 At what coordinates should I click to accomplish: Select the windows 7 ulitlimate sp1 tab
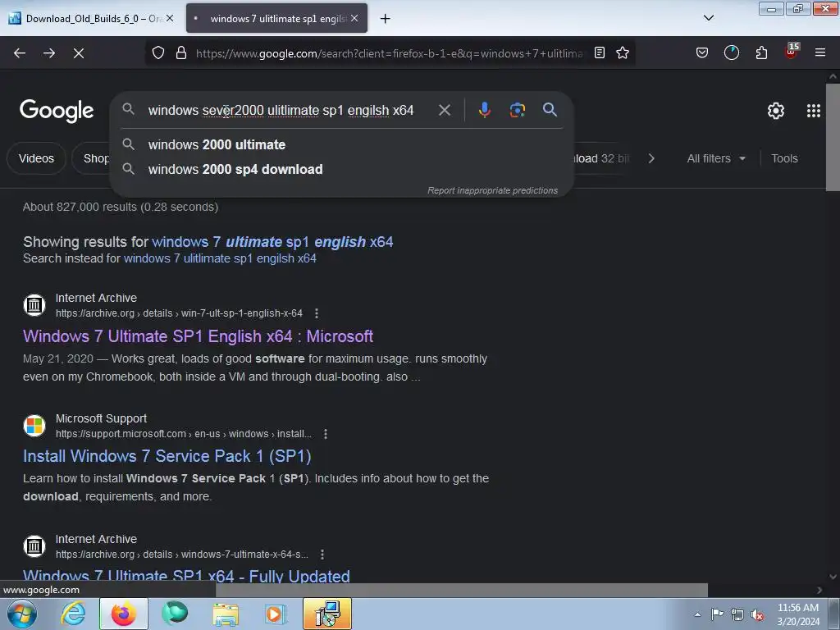[277, 18]
